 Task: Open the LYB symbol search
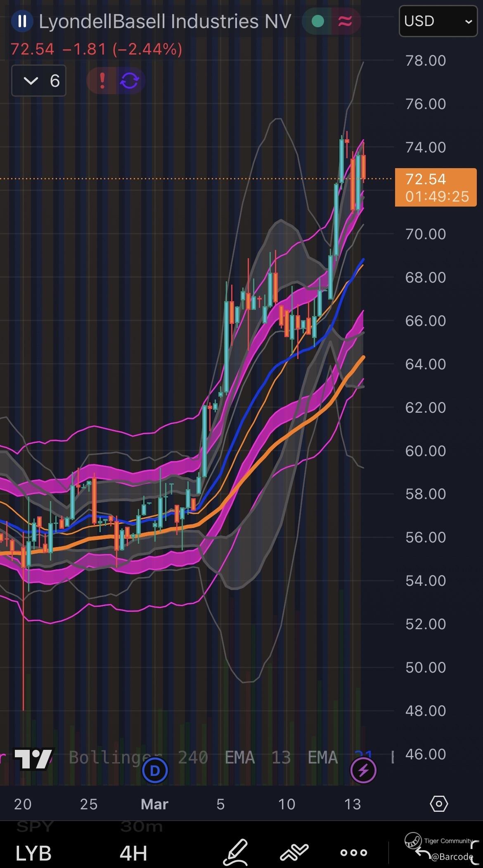(x=33, y=853)
